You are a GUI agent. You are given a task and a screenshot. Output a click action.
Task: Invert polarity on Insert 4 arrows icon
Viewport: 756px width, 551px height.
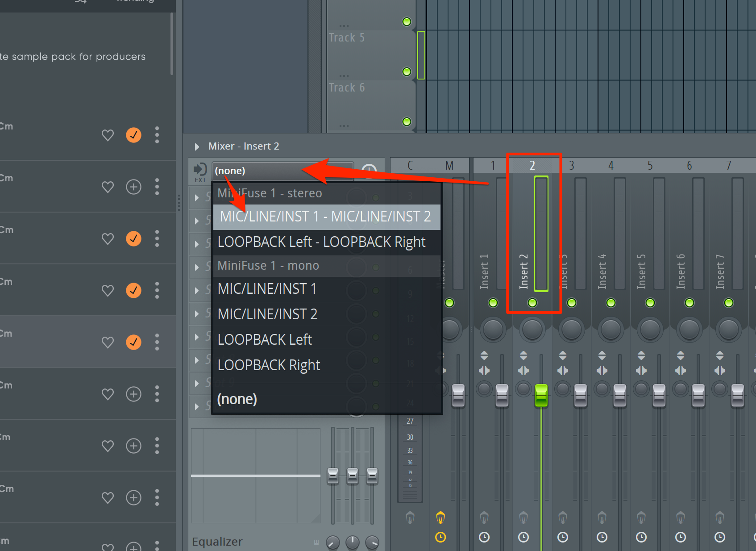coord(602,355)
